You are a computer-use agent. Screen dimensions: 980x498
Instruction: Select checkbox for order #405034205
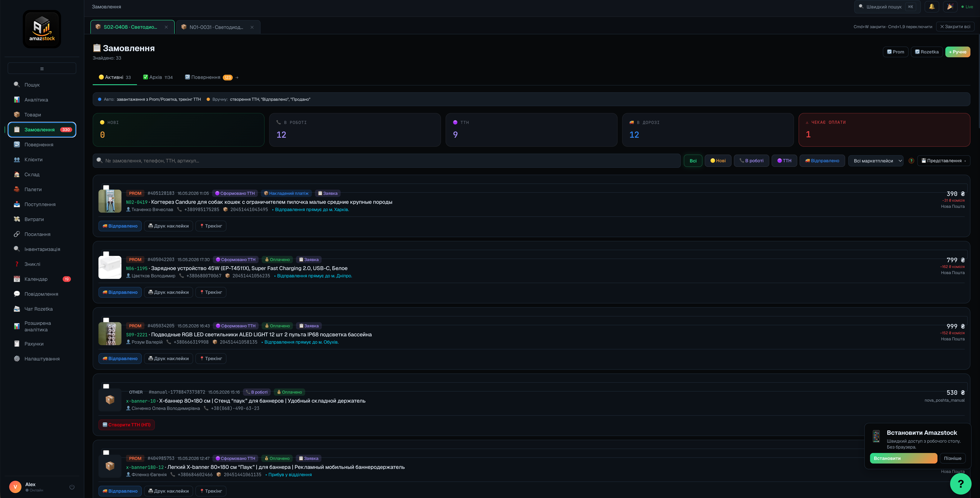tap(106, 320)
